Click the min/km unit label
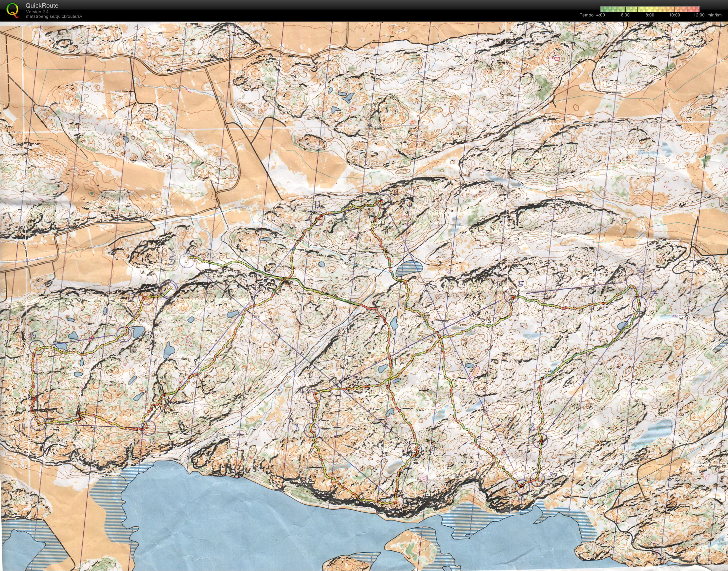 click(x=715, y=15)
